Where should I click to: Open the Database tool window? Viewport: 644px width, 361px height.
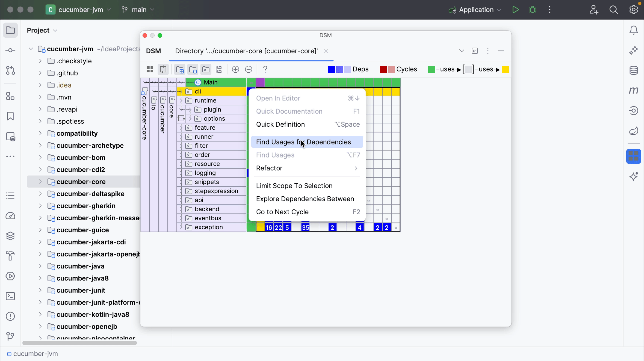pyautogui.click(x=634, y=70)
